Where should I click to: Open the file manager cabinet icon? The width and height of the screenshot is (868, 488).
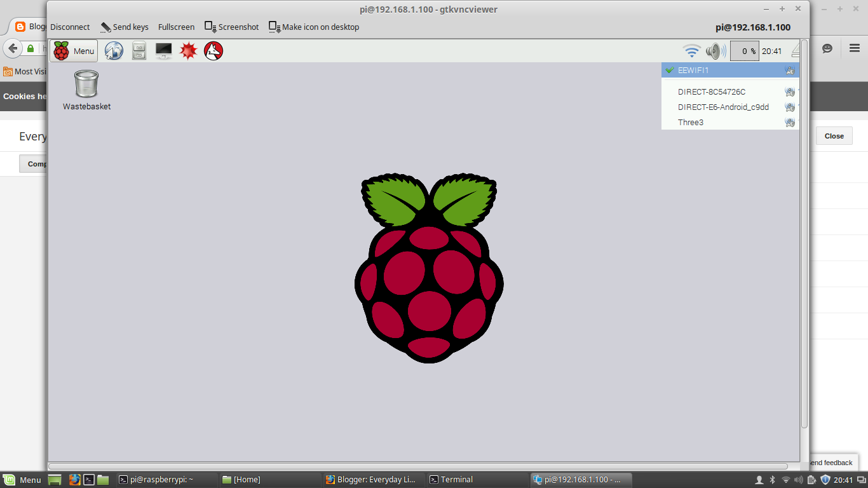tap(139, 51)
